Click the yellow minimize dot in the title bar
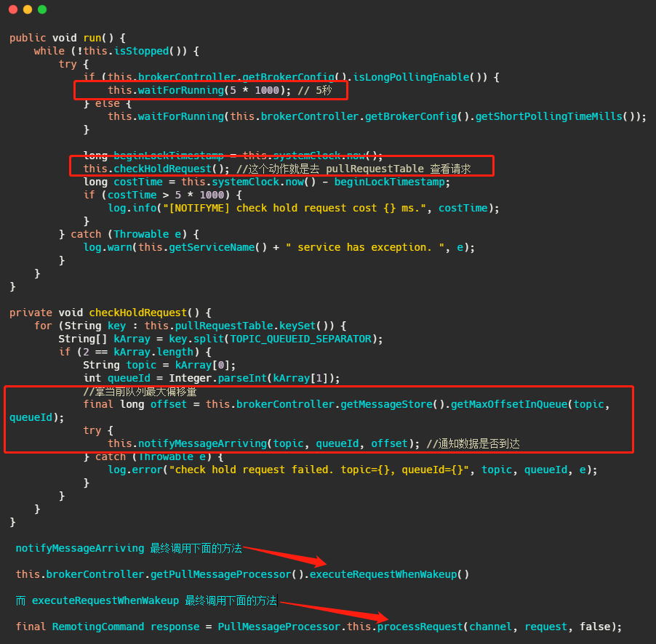656x644 pixels. tap(28, 9)
